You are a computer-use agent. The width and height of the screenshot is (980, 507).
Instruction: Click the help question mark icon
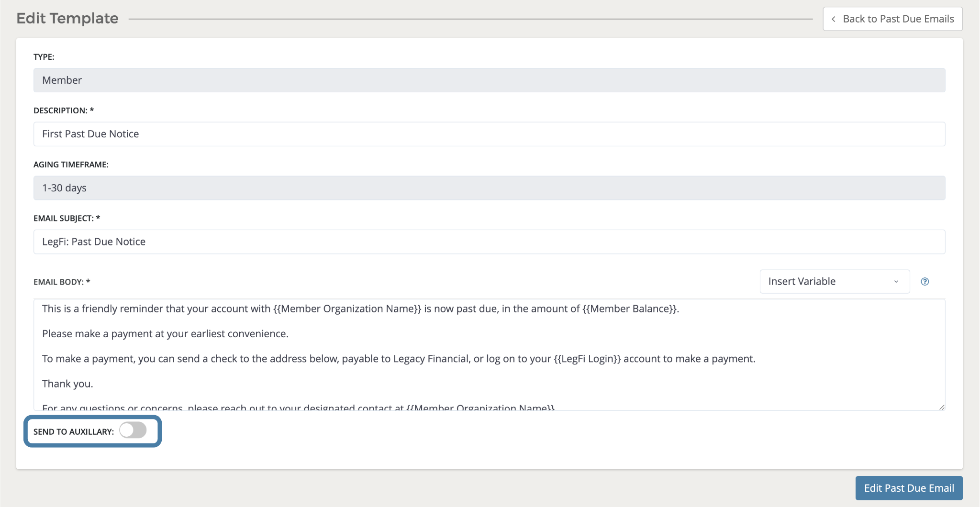[x=924, y=282]
